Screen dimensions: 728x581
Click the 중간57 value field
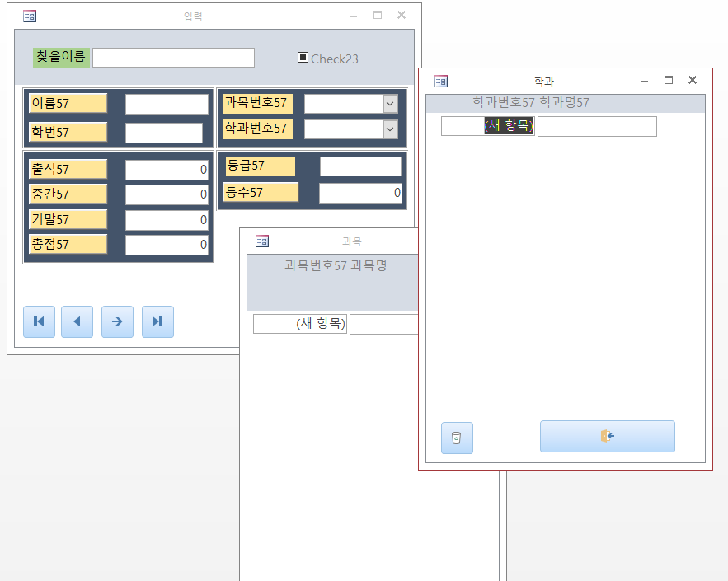tap(167, 194)
